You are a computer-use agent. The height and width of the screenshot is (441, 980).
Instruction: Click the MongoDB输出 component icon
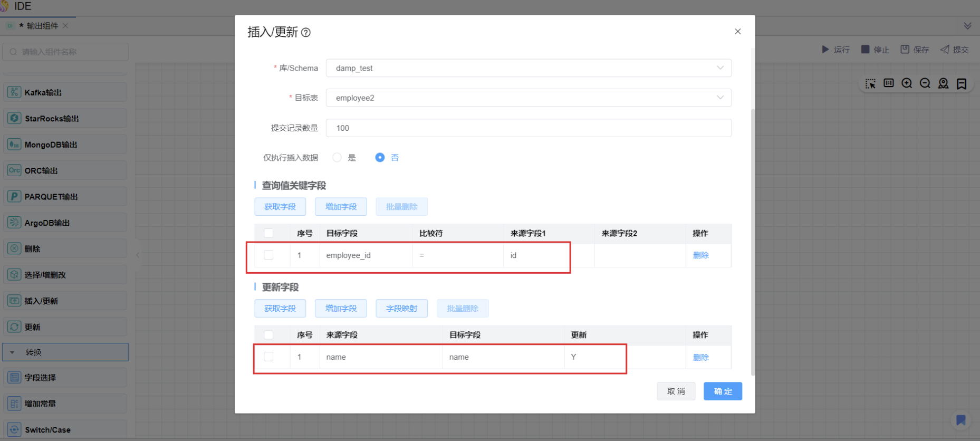pyautogui.click(x=14, y=145)
